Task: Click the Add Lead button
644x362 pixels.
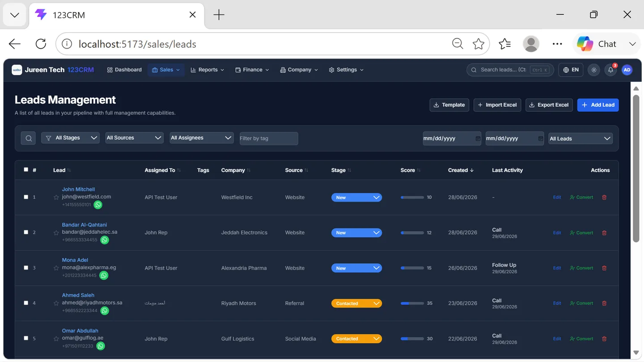Action: point(598,105)
